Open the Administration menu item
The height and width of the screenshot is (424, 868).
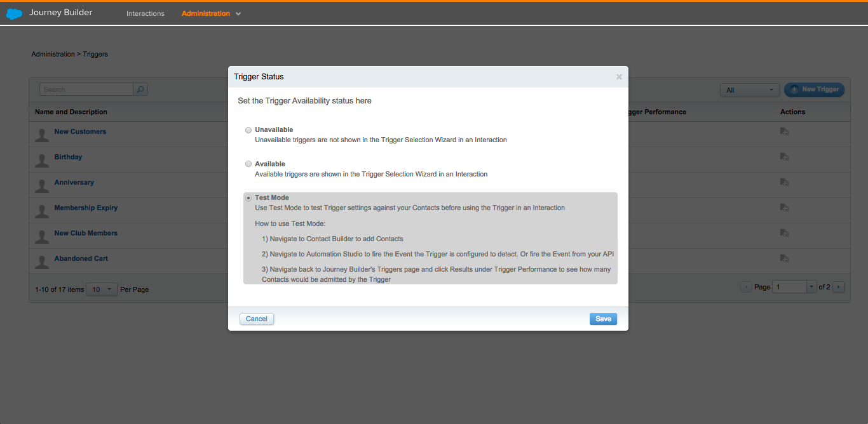pos(206,13)
